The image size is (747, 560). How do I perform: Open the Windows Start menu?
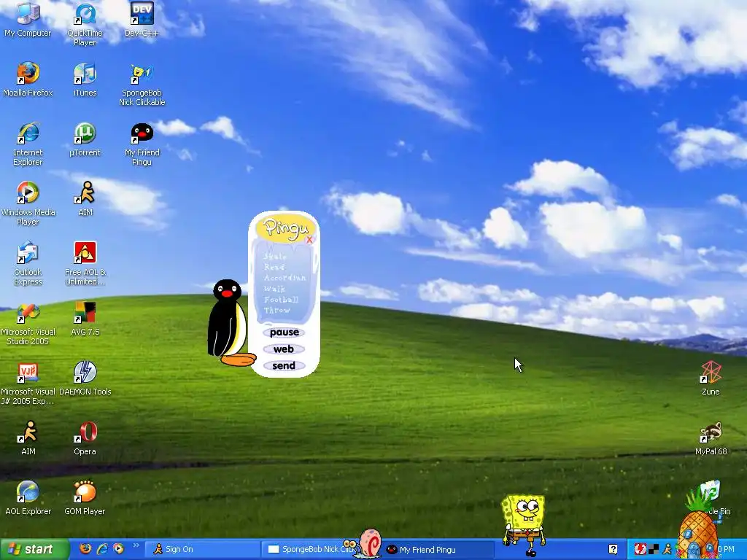(x=34, y=549)
